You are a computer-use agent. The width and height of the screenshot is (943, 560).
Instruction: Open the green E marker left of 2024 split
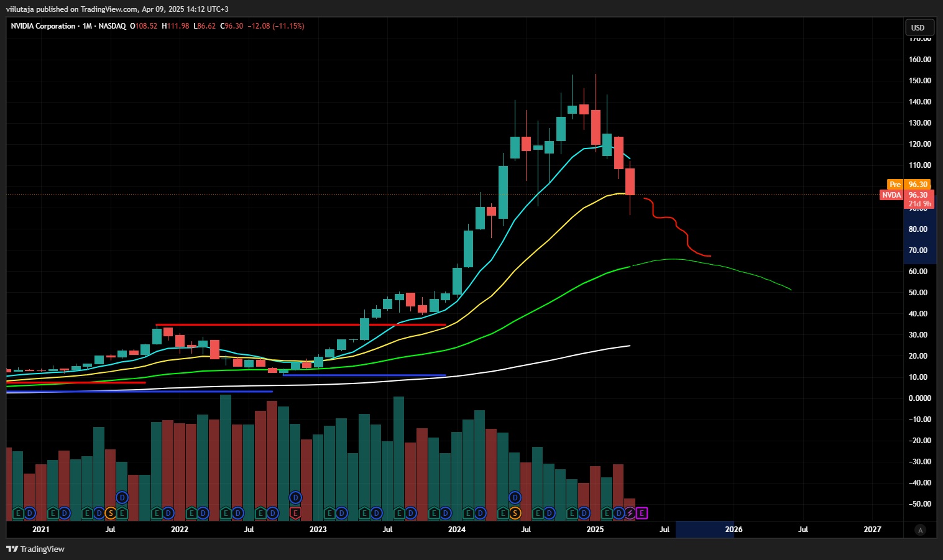click(x=504, y=513)
